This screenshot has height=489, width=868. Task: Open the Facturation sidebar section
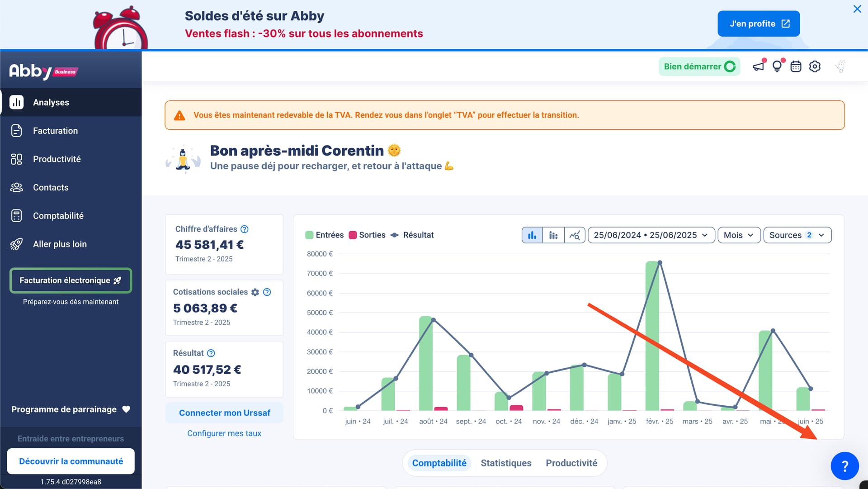click(x=71, y=131)
